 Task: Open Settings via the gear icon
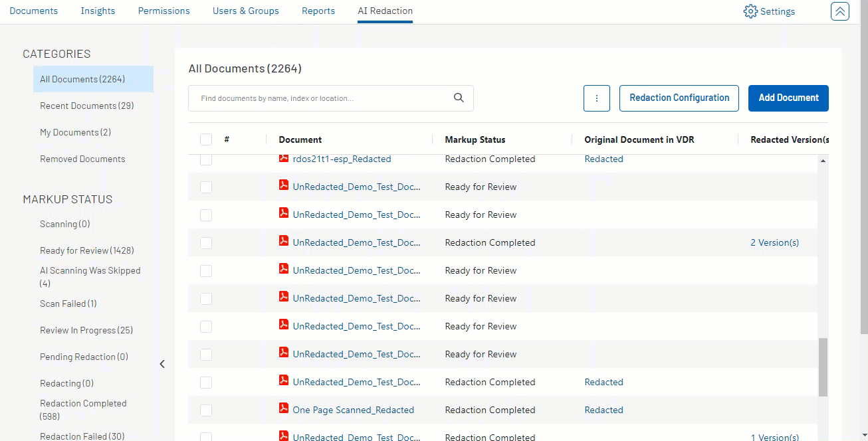750,11
